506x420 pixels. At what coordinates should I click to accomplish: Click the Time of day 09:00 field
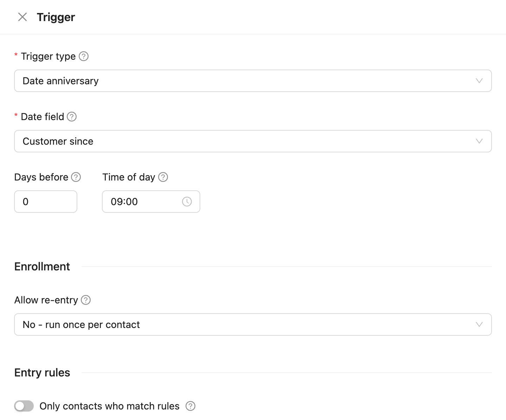coord(151,202)
